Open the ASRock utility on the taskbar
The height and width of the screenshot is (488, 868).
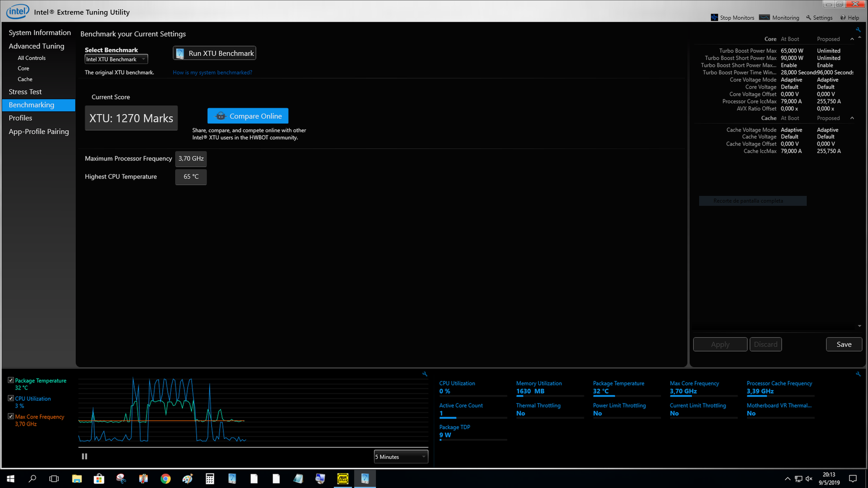(343, 479)
